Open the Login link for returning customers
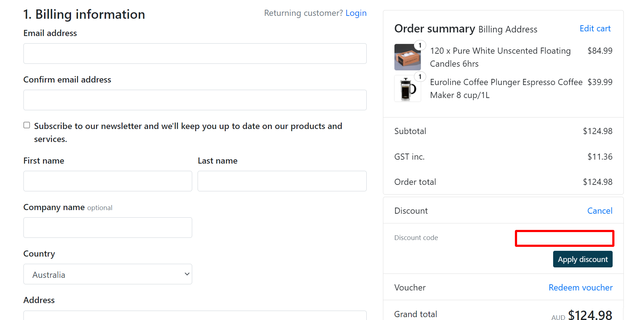The image size is (644, 320). [x=356, y=13]
